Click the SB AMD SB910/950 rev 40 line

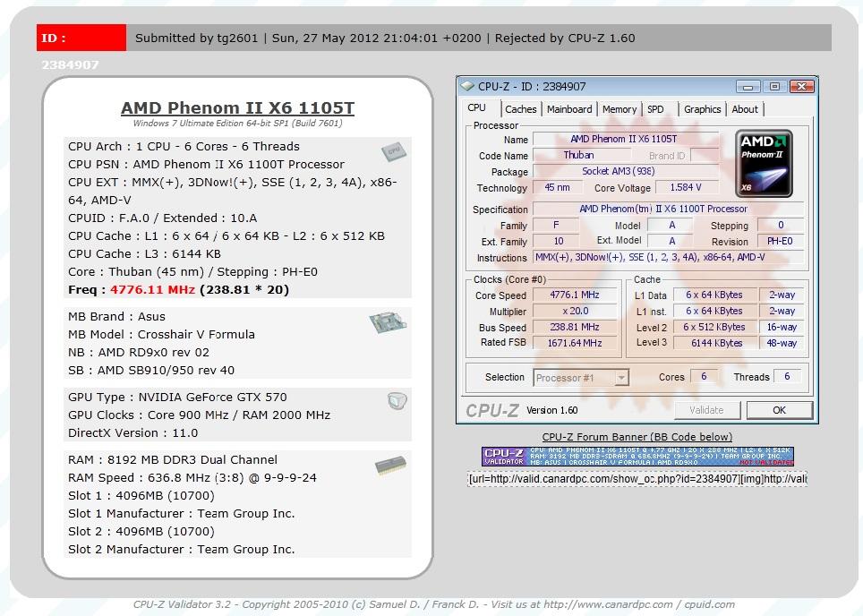tap(151, 371)
